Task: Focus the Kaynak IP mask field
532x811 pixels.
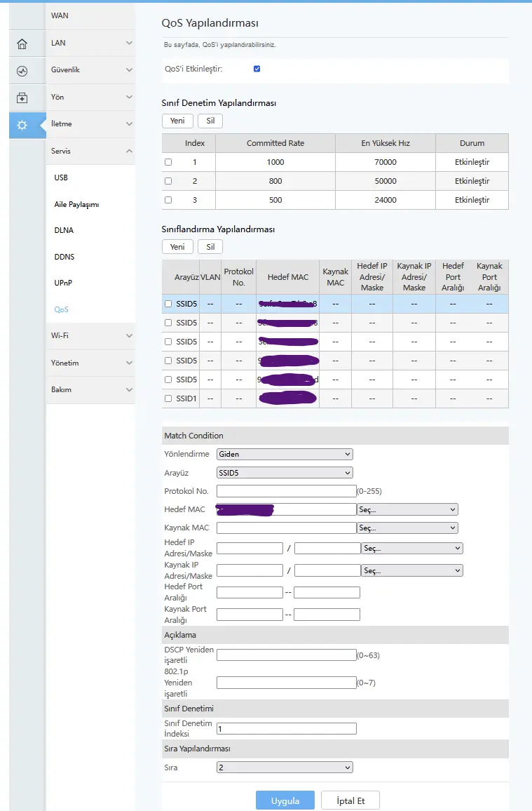Action: (327, 570)
